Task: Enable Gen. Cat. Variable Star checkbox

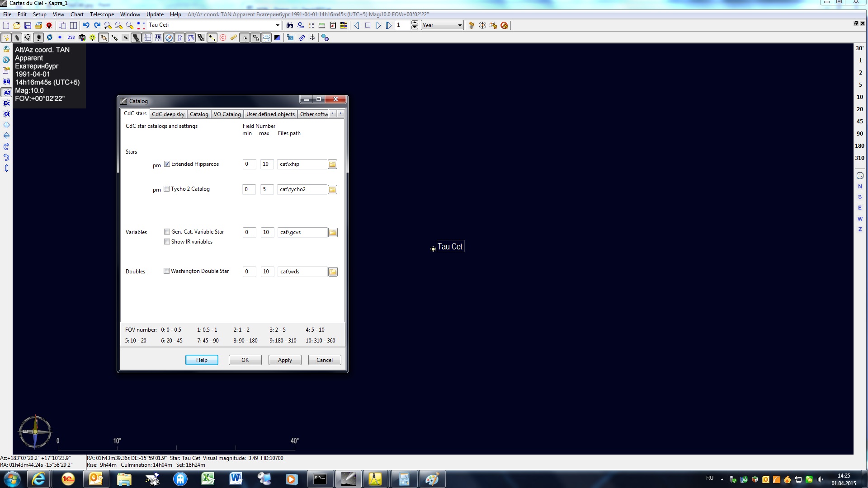Action: click(x=167, y=232)
